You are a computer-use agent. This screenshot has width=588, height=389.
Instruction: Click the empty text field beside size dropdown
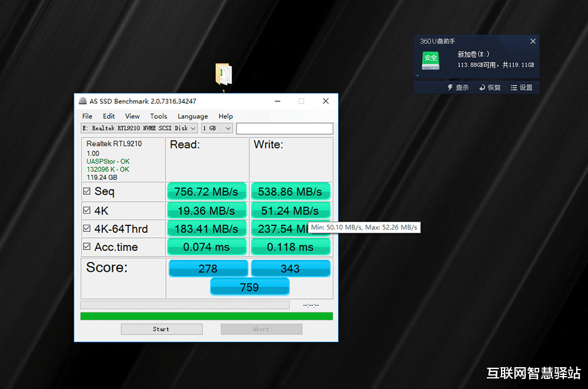click(284, 128)
